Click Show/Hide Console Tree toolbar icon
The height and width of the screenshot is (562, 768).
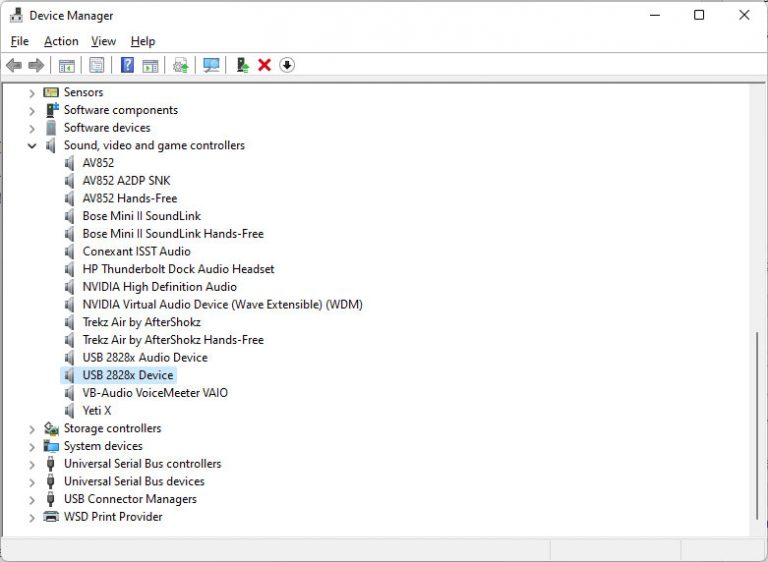(66, 65)
